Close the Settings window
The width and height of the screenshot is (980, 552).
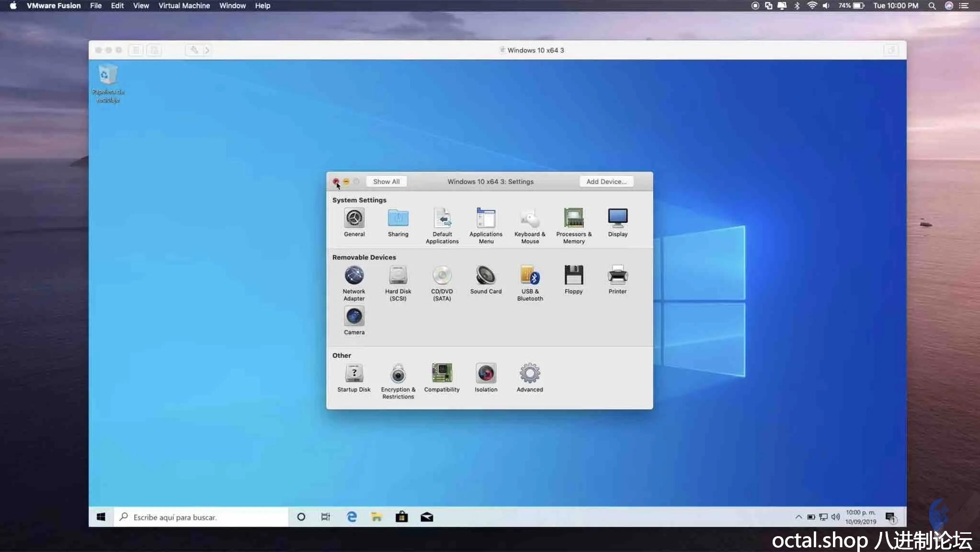coord(336,182)
